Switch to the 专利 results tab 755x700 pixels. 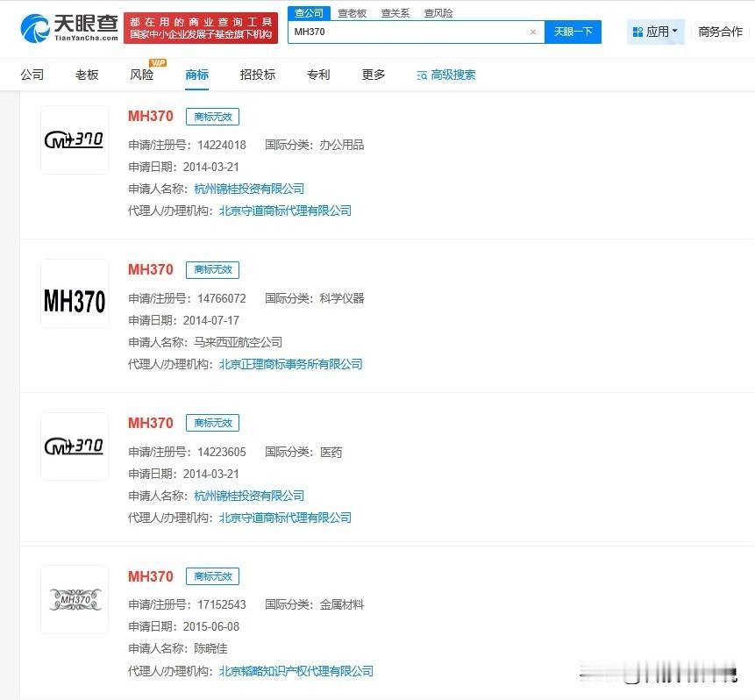(318, 75)
